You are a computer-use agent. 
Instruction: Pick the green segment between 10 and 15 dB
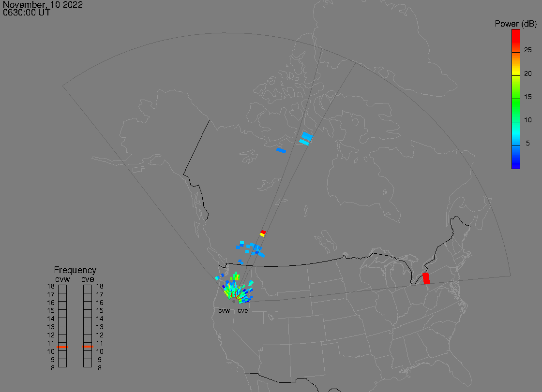tap(516, 111)
